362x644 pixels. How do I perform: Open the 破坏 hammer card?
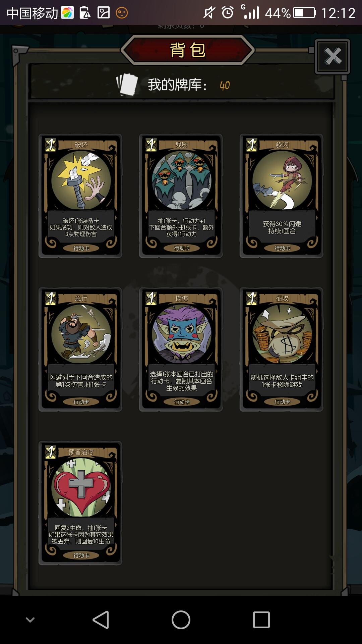[x=80, y=196]
